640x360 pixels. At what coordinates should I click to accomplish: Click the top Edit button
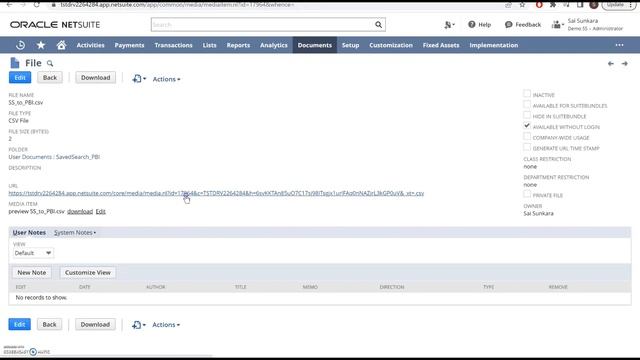tap(20, 78)
